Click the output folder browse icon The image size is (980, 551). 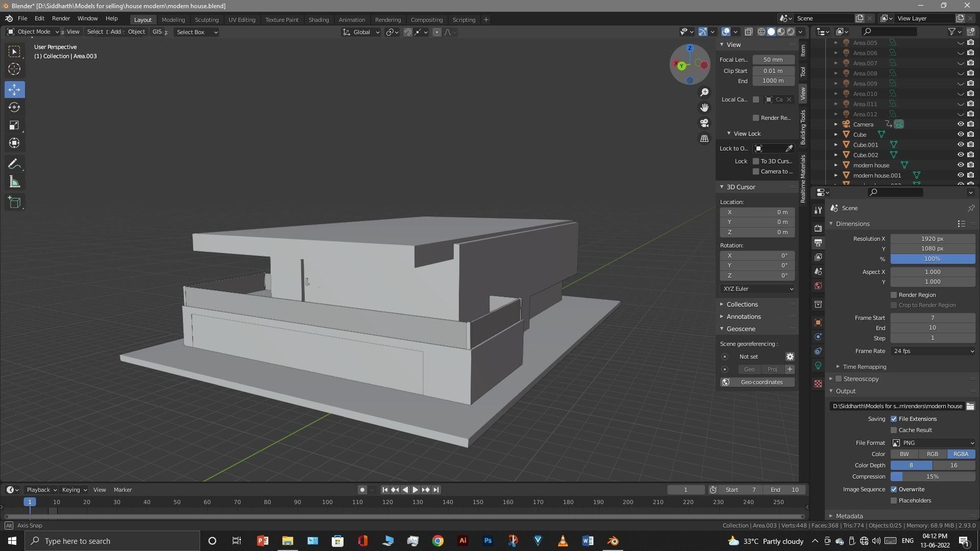pyautogui.click(x=970, y=406)
